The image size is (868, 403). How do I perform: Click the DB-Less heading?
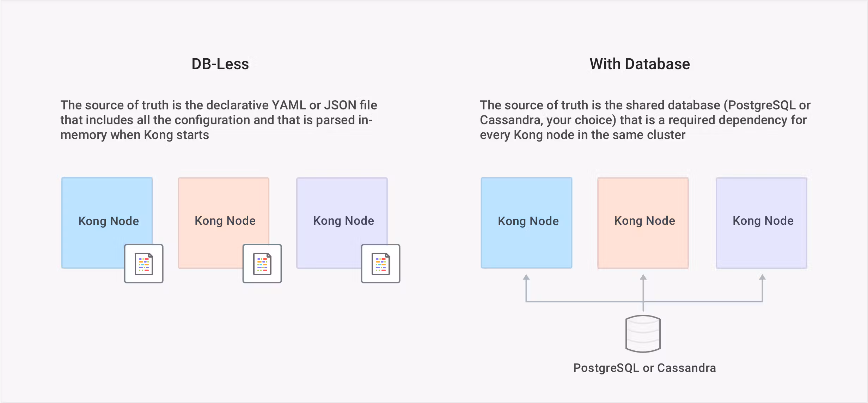pos(220,64)
